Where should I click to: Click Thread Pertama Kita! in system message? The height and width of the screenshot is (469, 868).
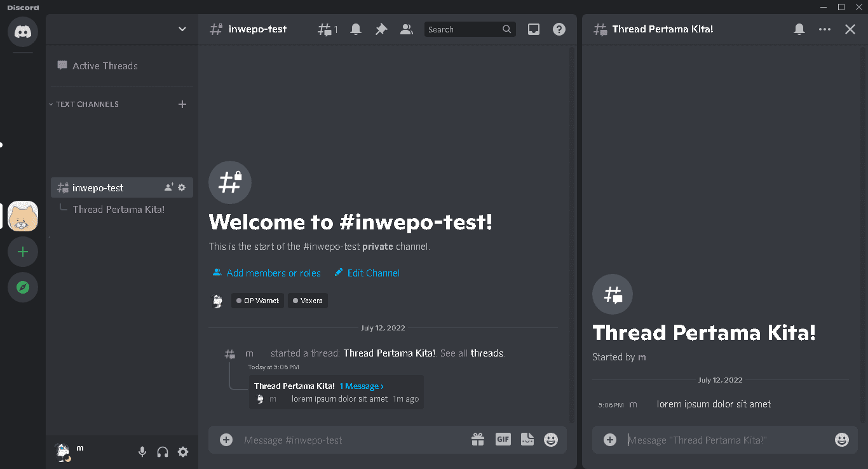[390, 353]
